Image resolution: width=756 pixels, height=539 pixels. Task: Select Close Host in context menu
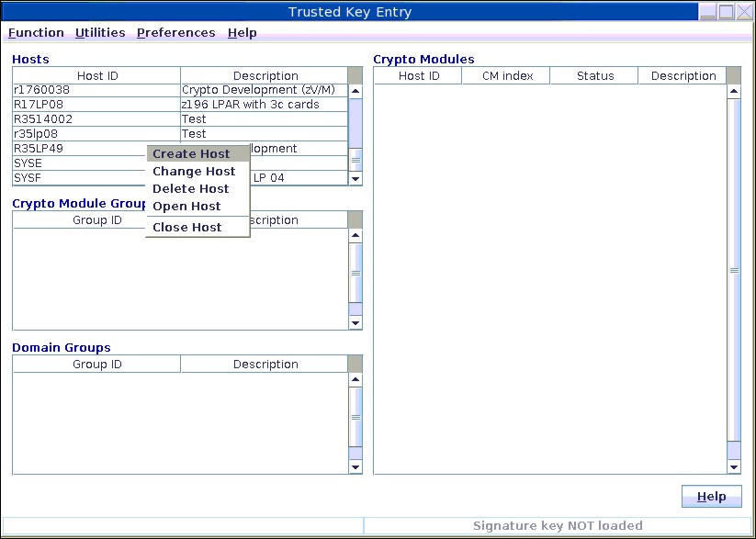[197, 227]
